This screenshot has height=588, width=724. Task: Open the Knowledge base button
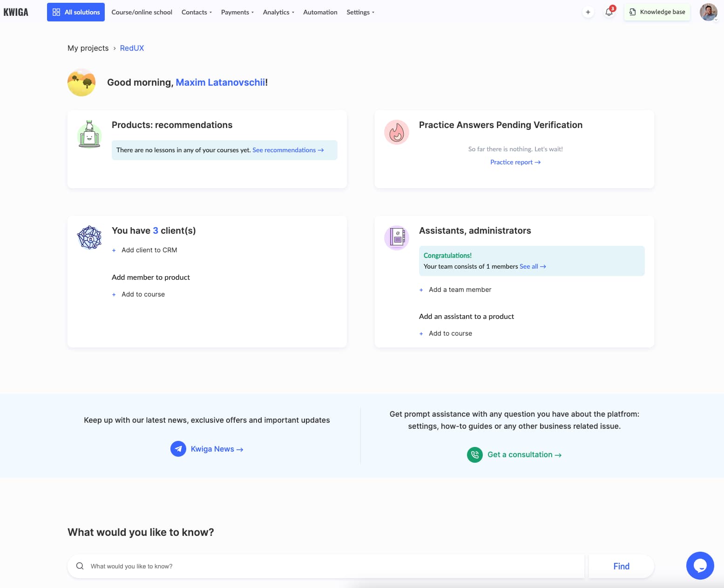(657, 12)
